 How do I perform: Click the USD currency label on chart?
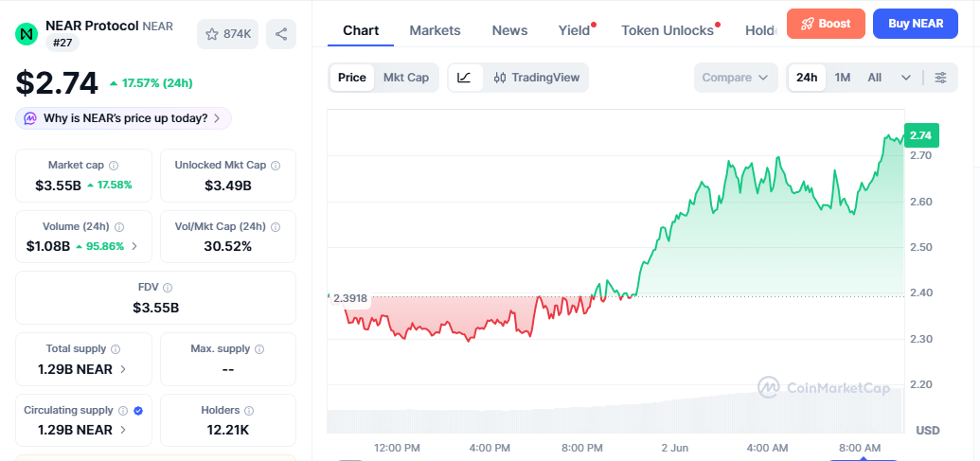(x=928, y=431)
